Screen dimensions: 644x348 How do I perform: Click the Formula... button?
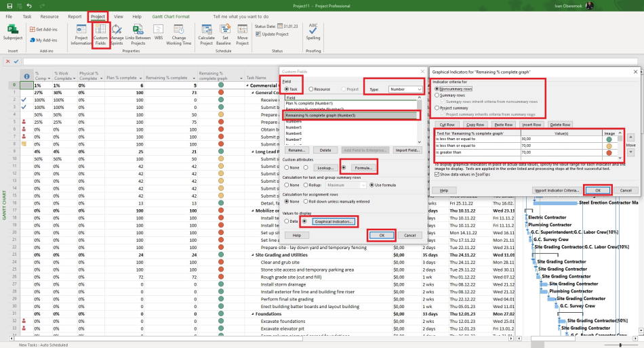tap(363, 167)
